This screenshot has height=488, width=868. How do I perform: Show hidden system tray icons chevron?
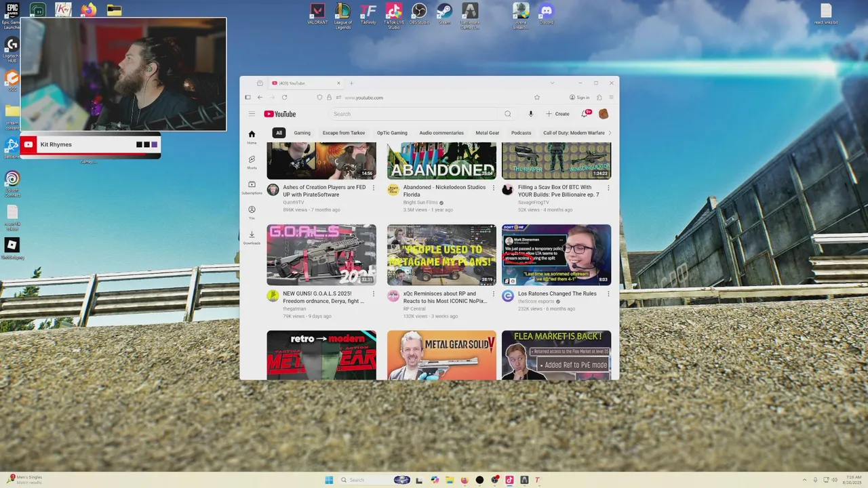tap(805, 480)
